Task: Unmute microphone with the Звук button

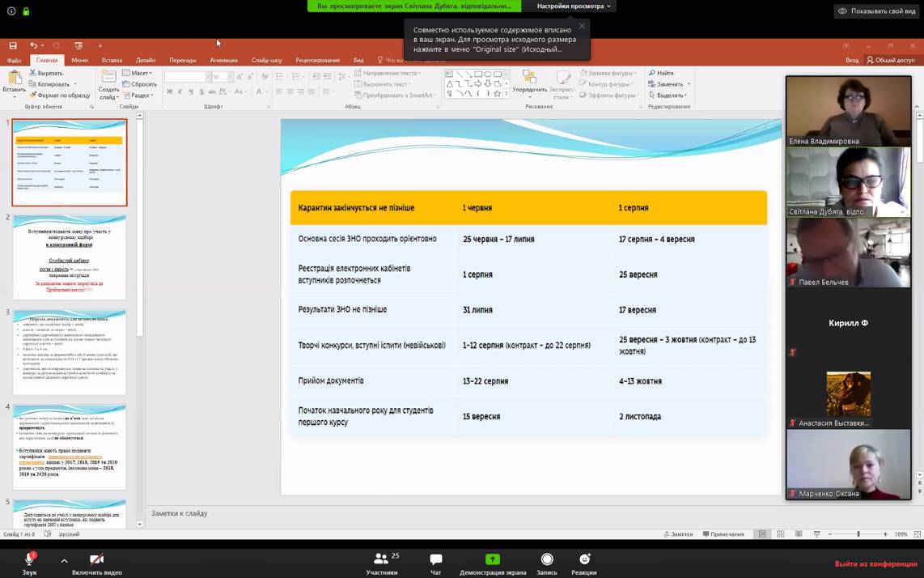Action: click(29, 563)
